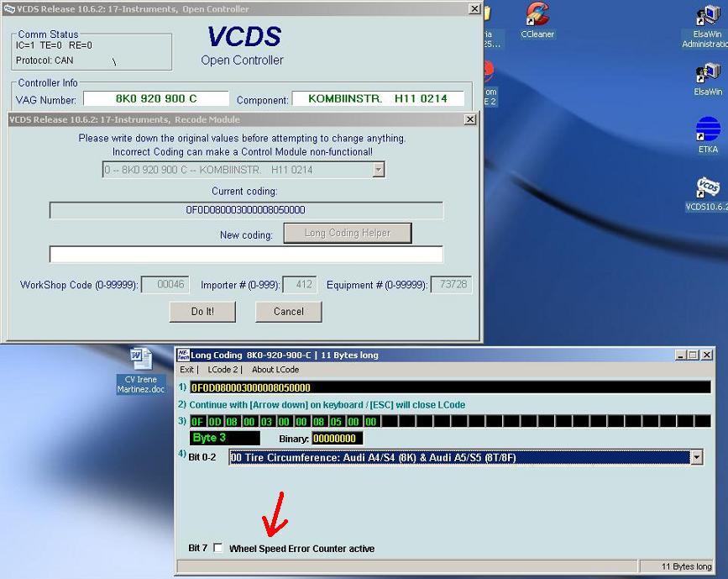
Task: Minimize the Long Coding window
Action: [x=680, y=355]
